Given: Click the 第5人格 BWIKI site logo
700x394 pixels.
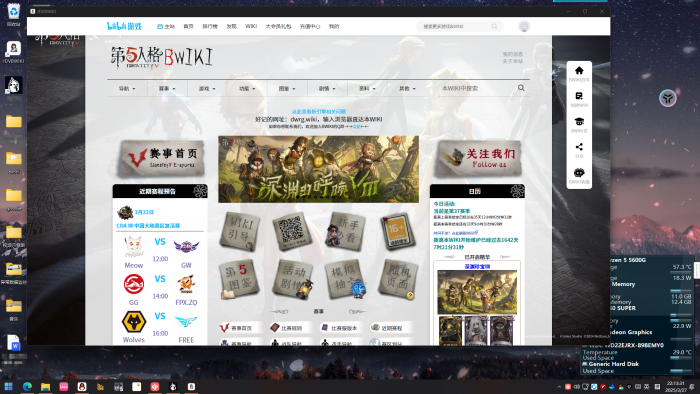Looking at the screenshot, I should click(162, 58).
